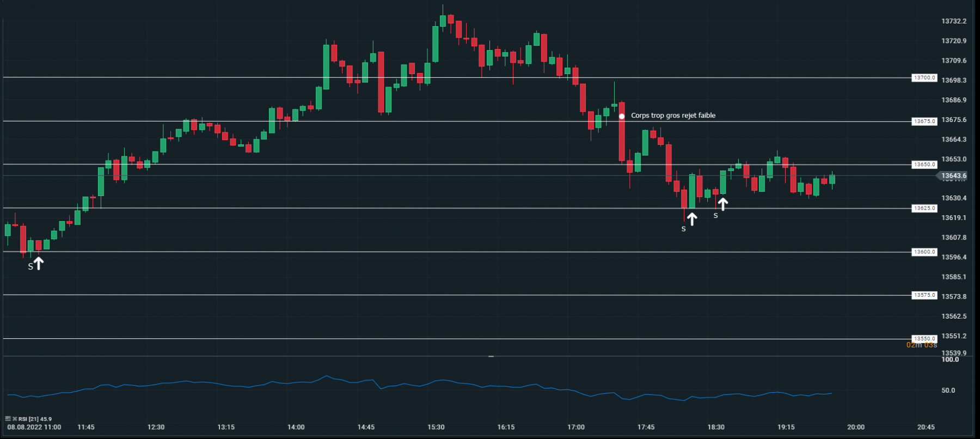Click the 13600.0 horizontal level tag

pyautogui.click(x=924, y=252)
